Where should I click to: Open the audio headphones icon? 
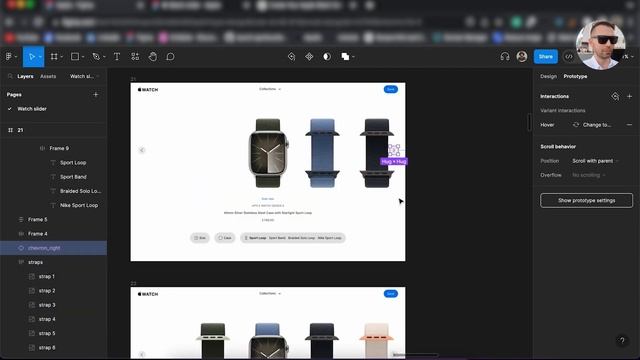(x=505, y=57)
